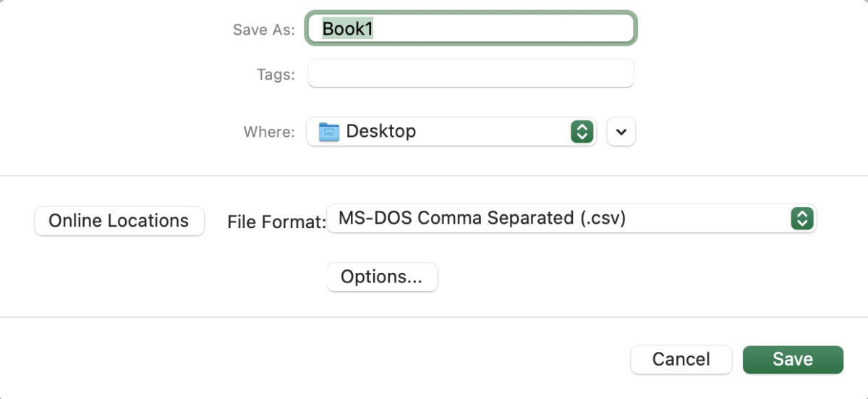Cancel the save dialog
Image resolution: width=868 pixels, height=399 pixels.
pyautogui.click(x=681, y=359)
